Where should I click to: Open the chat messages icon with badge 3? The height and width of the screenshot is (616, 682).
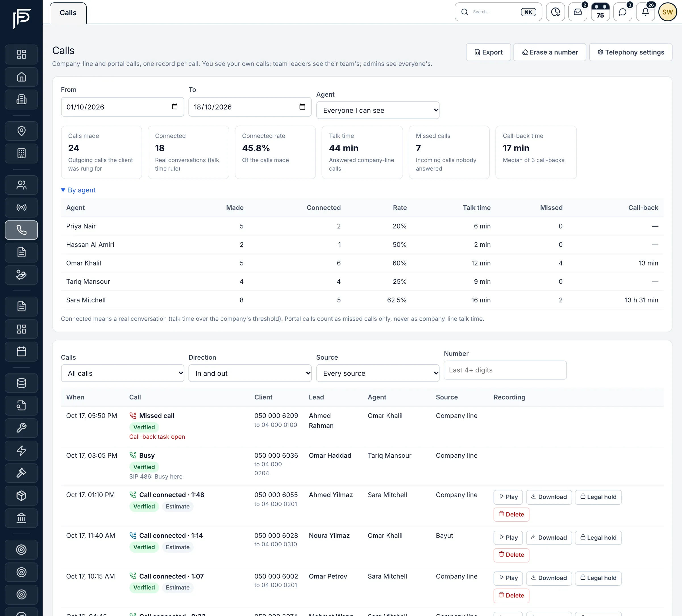point(623,12)
